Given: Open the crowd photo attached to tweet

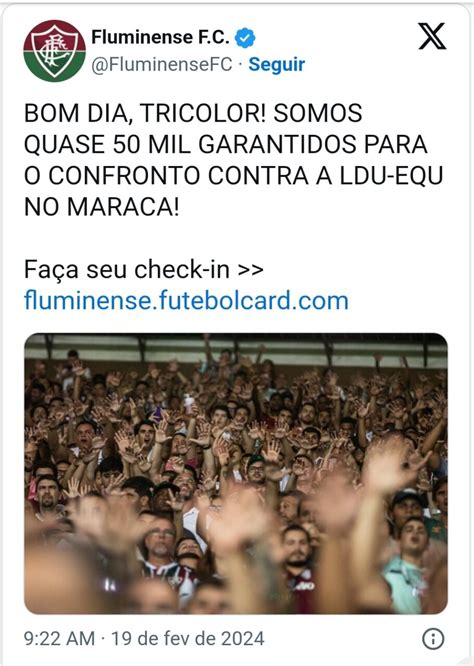Looking at the screenshot, I should point(236,474).
